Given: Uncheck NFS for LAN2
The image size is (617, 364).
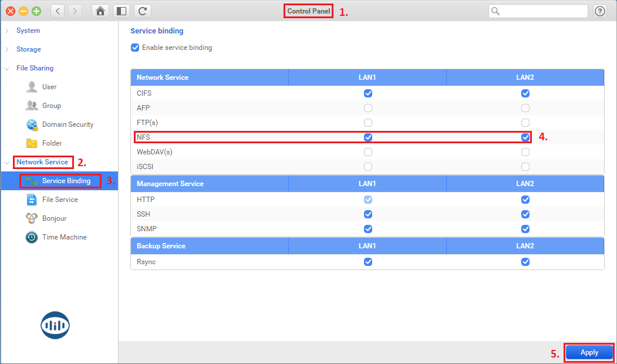Looking at the screenshot, I should (x=525, y=137).
